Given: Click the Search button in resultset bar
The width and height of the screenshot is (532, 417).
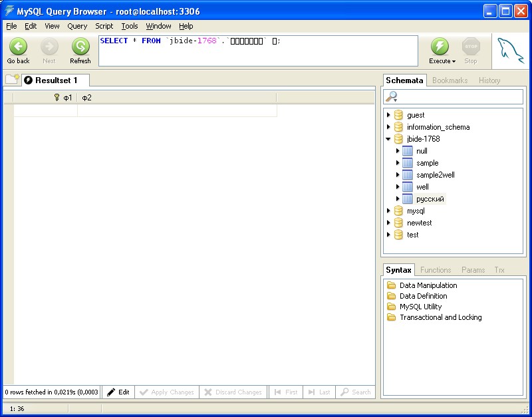Looking at the screenshot, I should 355,392.
